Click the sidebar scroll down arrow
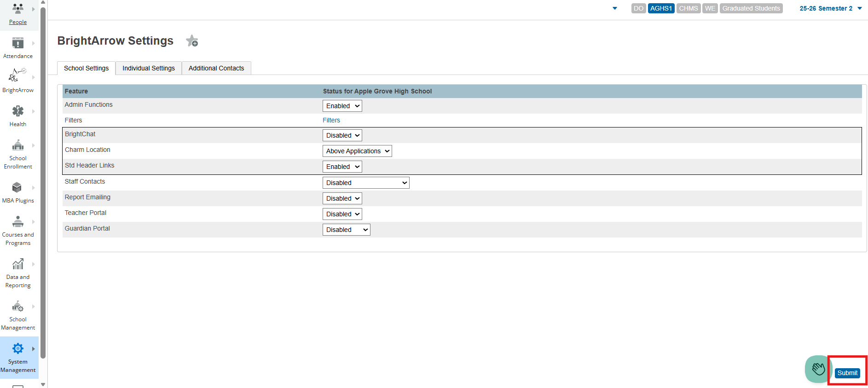The height and width of the screenshot is (388, 868). point(43,384)
